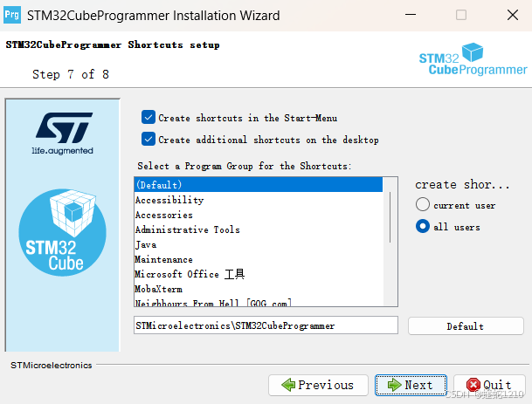Close the installation wizard window
Viewport: 532px width, 404px height.
(x=512, y=15)
